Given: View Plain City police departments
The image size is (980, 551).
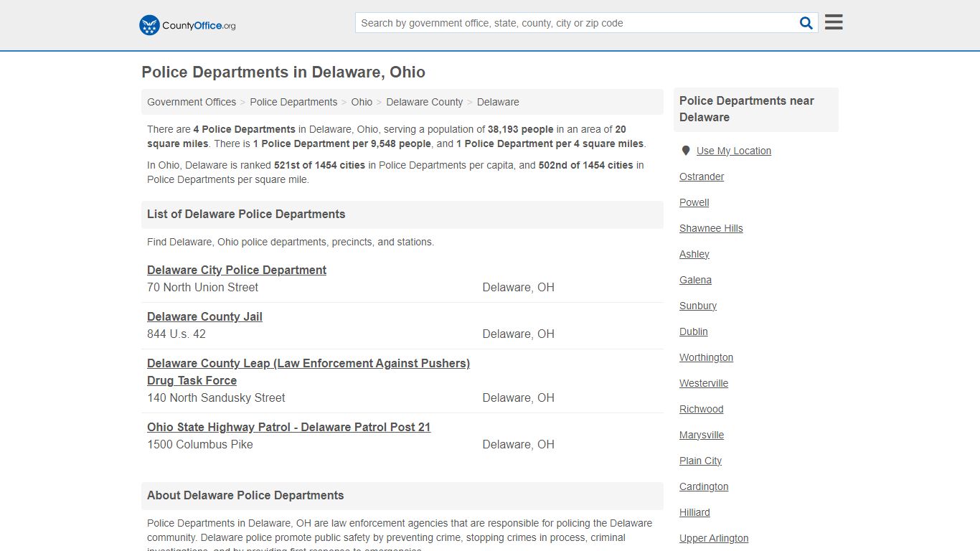Looking at the screenshot, I should 700,461.
